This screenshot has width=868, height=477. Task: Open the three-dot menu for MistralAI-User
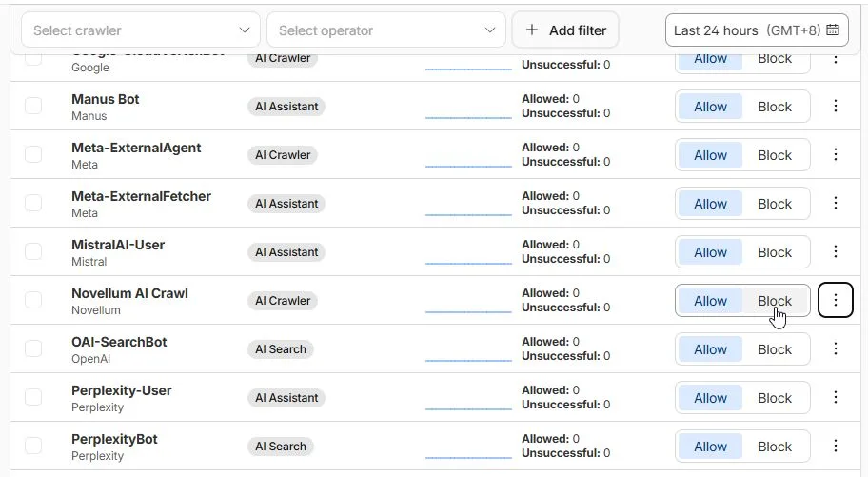tap(836, 252)
